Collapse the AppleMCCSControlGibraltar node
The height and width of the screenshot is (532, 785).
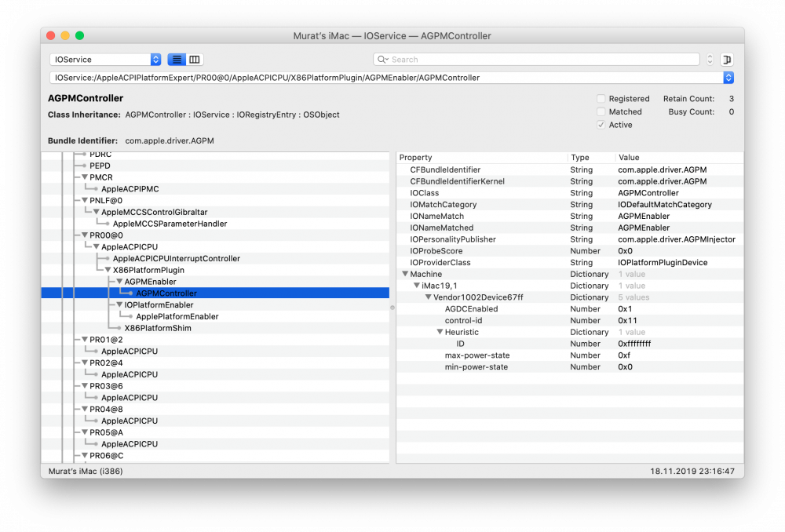96,212
